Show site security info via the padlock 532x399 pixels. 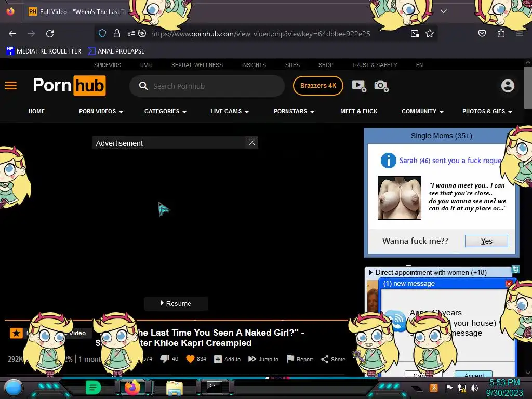click(x=117, y=33)
